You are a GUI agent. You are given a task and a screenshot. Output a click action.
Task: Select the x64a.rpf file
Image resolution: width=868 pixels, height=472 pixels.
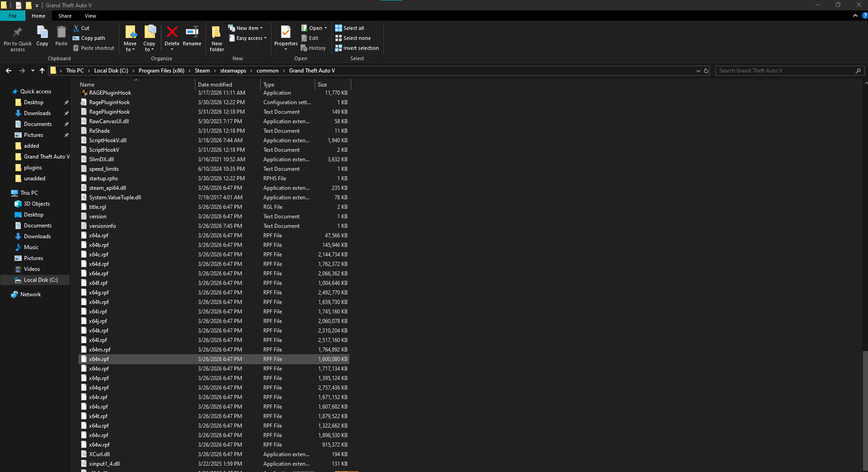tap(214, 236)
